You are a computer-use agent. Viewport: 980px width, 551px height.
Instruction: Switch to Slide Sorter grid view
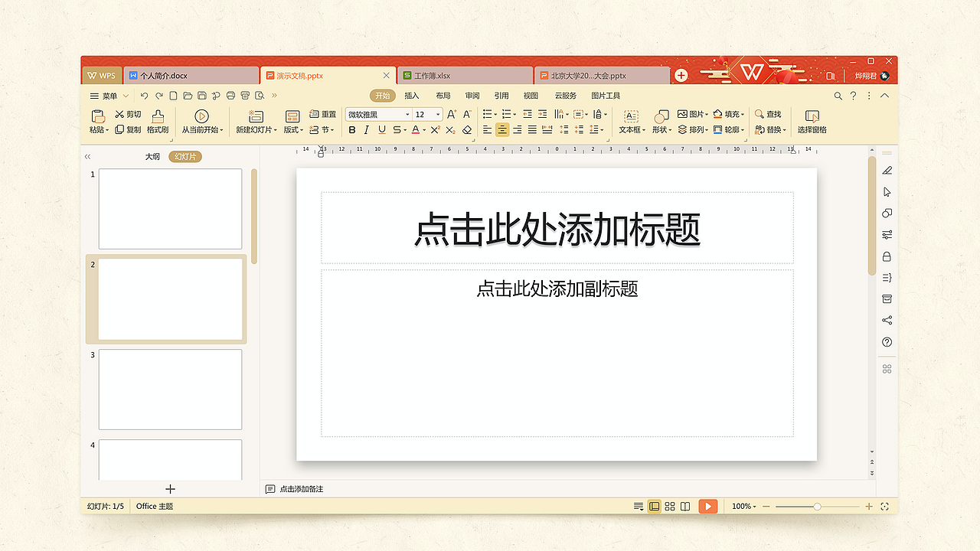pos(670,507)
